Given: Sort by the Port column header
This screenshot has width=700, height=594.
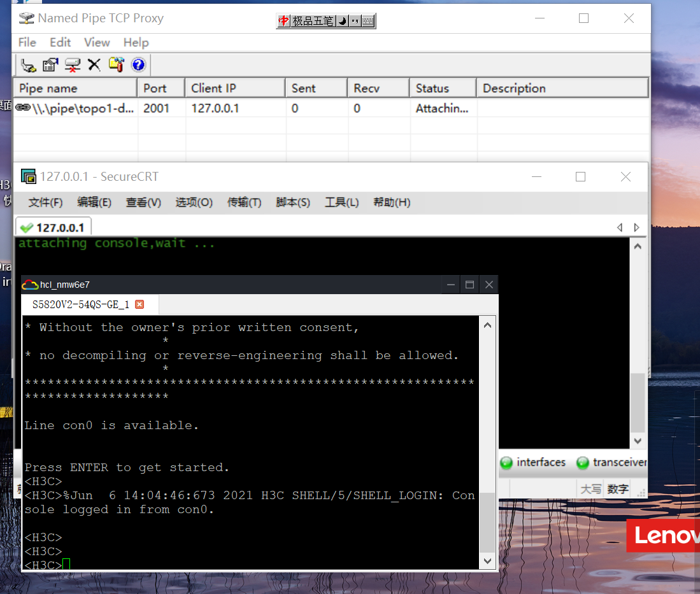Looking at the screenshot, I should [x=161, y=88].
